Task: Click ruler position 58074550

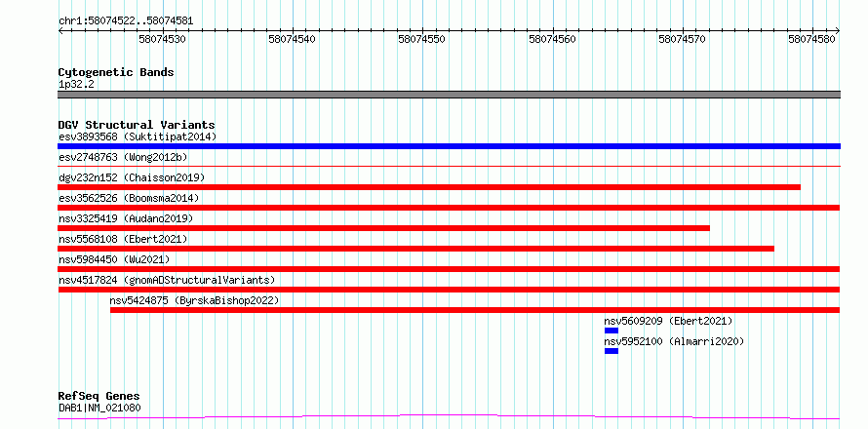Action: point(422,39)
